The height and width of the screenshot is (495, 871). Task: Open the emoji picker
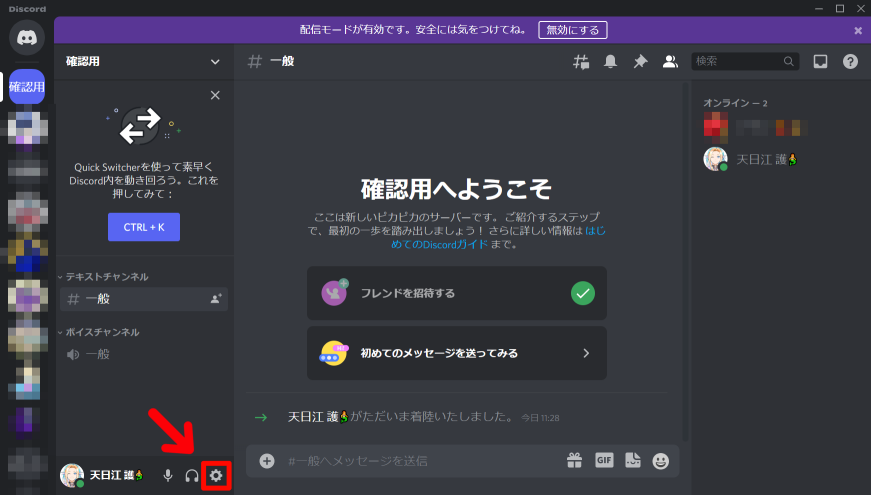tap(660, 461)
